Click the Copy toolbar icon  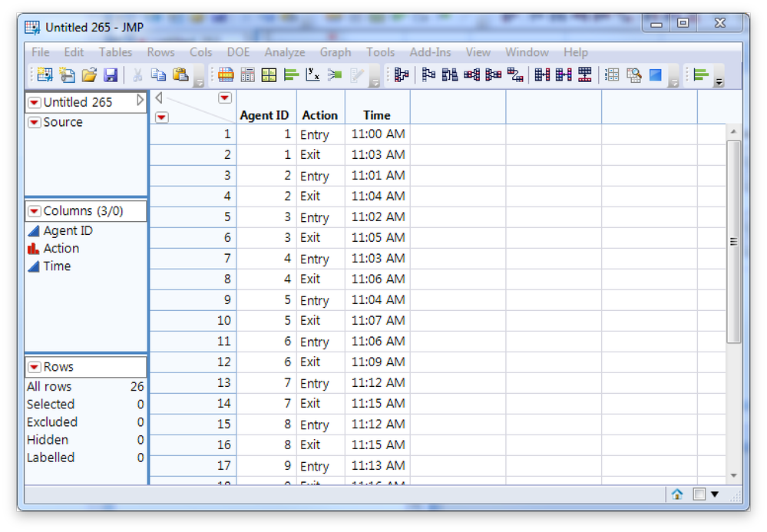coord(158,74)
